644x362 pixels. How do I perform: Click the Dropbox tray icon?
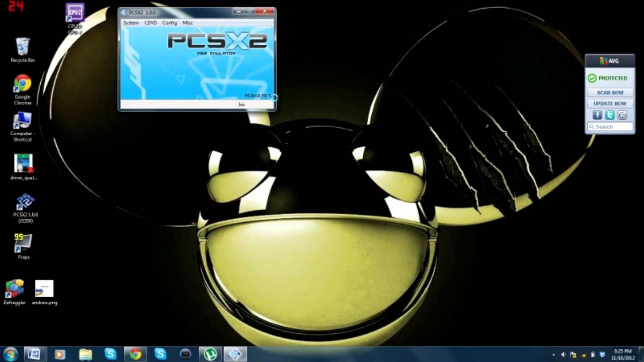[602, 354]
